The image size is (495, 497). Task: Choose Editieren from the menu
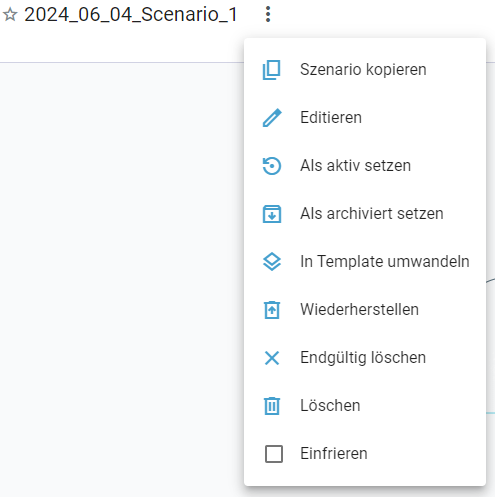tap(365, 118)
